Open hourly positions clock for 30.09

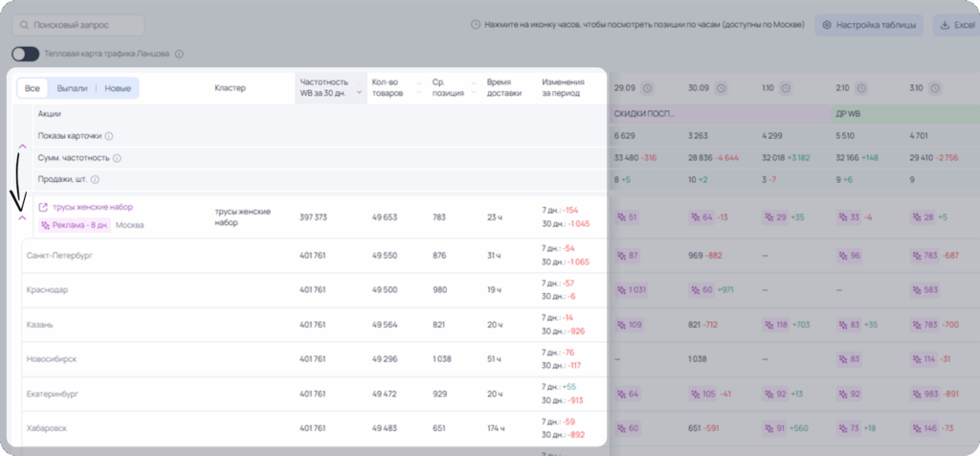722,89
